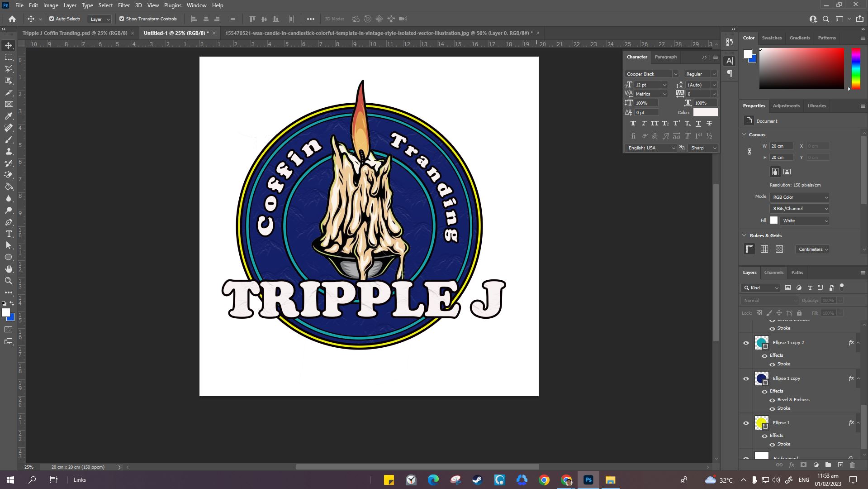Screen dimensions: 868x489
Task: Collapse the Canvas section
Action: tap(745, 134)
